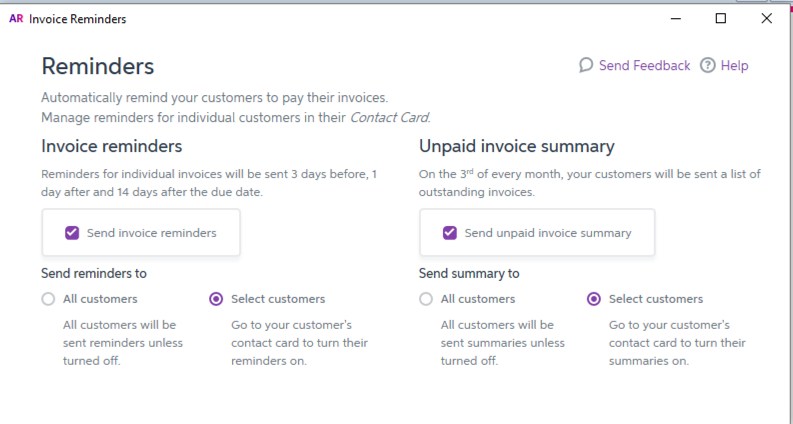793x424 pixels.
Task: Click the speech bubble feedback icon
Action: point(586,66)
